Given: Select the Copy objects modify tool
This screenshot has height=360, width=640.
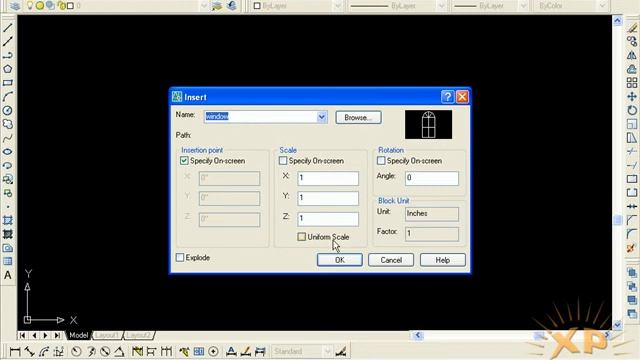Looking at the screenshot, I should [632, 41].
